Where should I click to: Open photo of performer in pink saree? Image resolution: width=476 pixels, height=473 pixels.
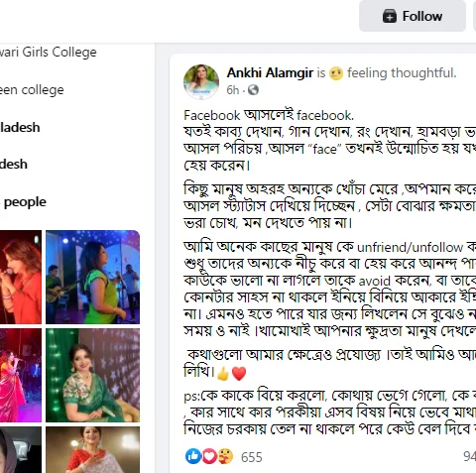click(21, 375)
